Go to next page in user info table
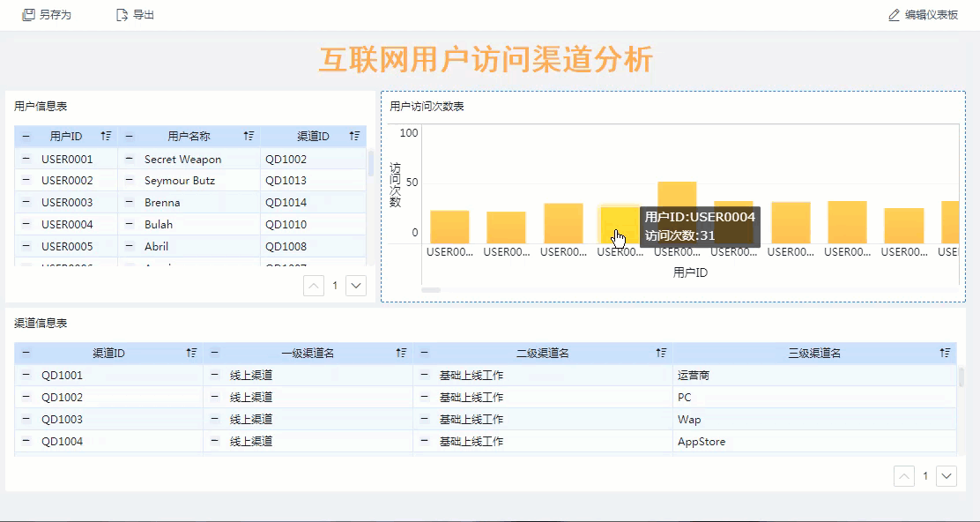The height and width of the screenshot is (522, 980). point(356,286)
